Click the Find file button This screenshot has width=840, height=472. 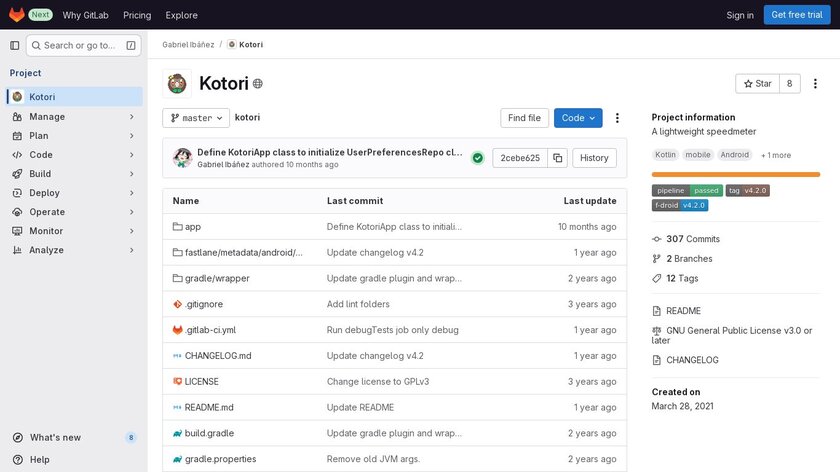coord(524,118)
